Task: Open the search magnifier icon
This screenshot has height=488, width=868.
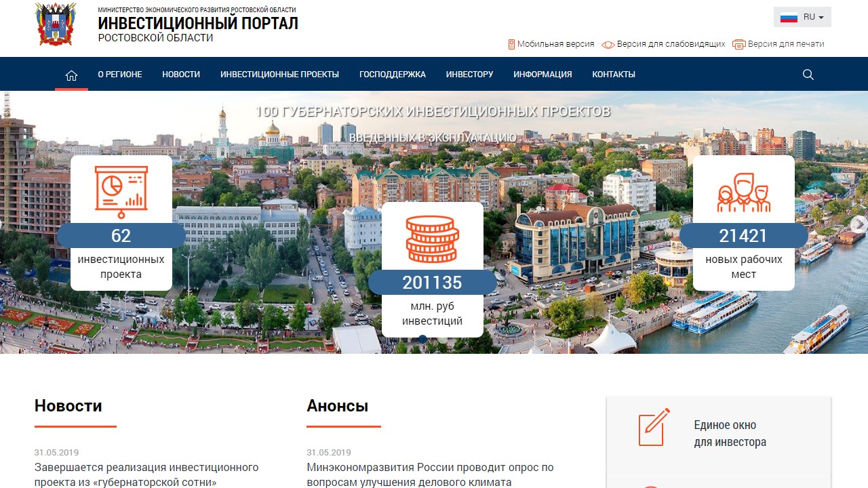Action: click(808, 75)
